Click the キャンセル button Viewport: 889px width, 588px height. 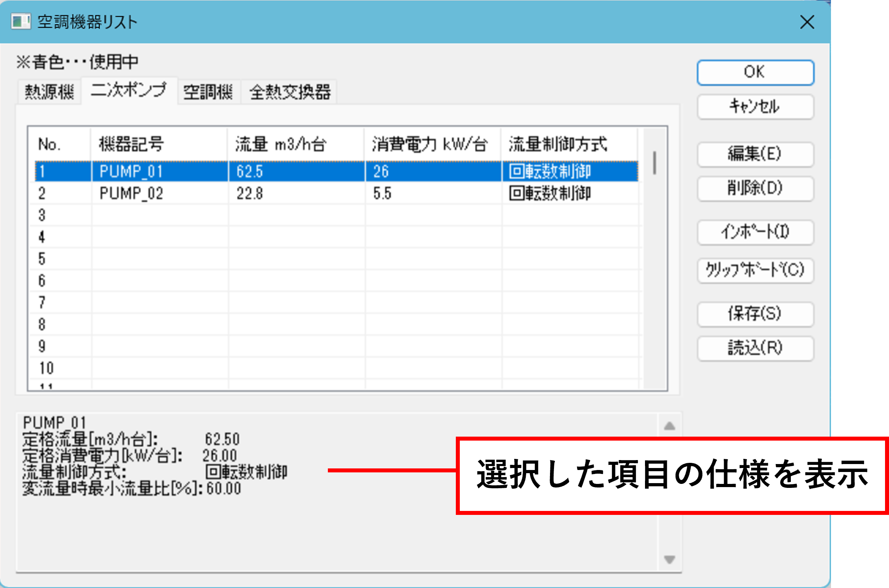[755, 106]
